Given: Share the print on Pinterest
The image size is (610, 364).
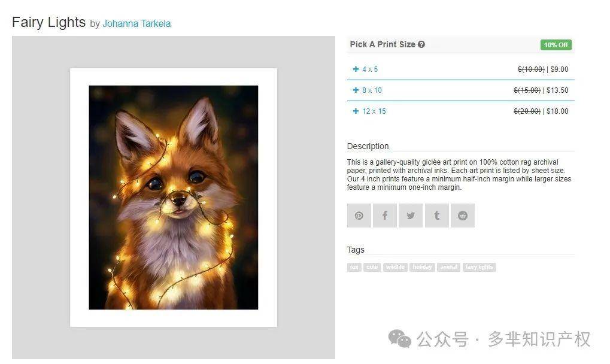Looking at the screenshot, I should pos(359,216).
